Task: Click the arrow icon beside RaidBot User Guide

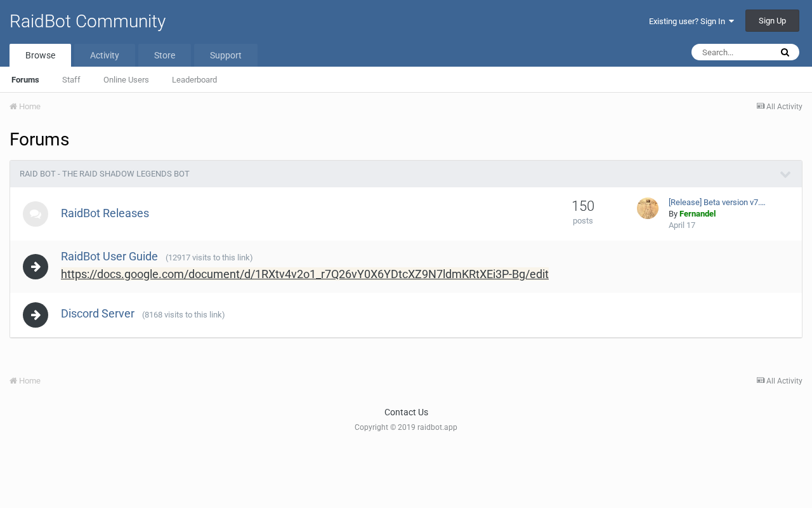Action: pyautogui.click(x=36, y=267)
